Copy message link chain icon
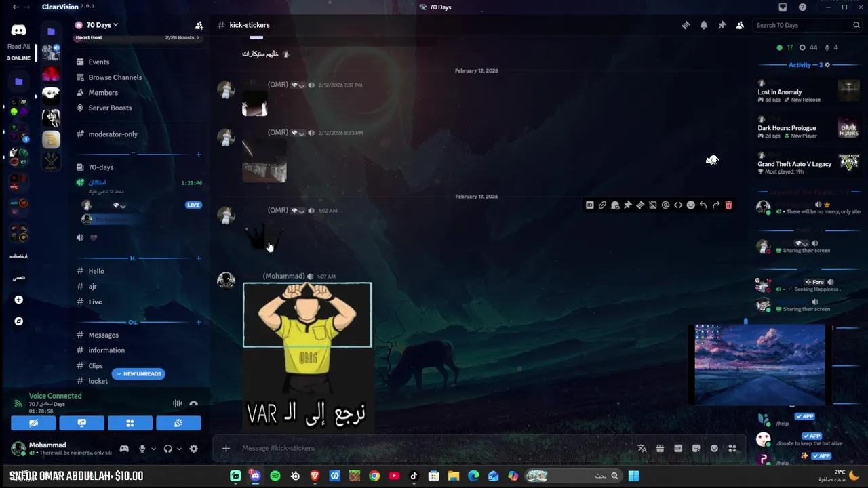The width and height of the screenshot is (868, 488). coord(602,205)
